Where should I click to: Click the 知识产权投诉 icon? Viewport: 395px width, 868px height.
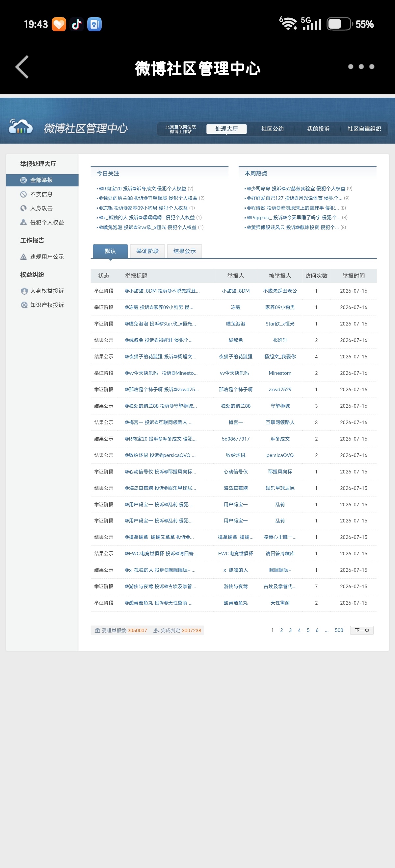(x=24, y=305)
